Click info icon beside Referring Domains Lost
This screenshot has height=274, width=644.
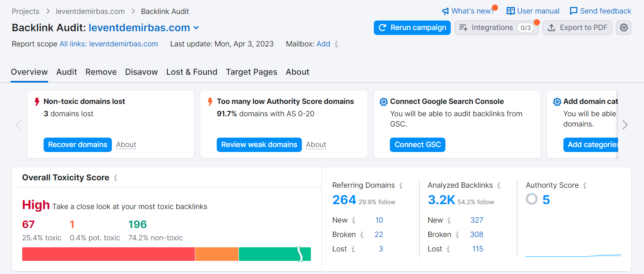click(353, 249)
